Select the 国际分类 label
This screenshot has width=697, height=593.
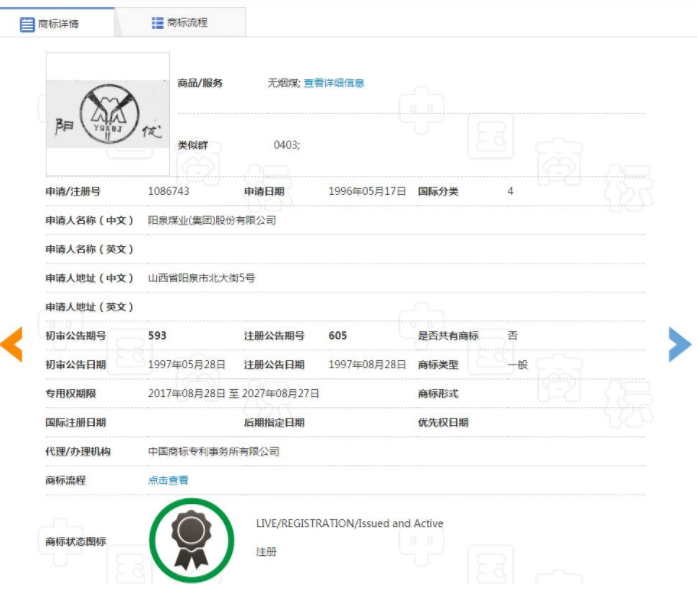point(438,192)
